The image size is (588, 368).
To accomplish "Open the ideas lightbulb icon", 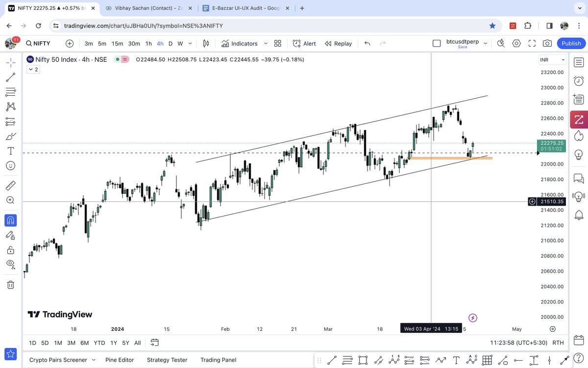I will tap(579, 154).
